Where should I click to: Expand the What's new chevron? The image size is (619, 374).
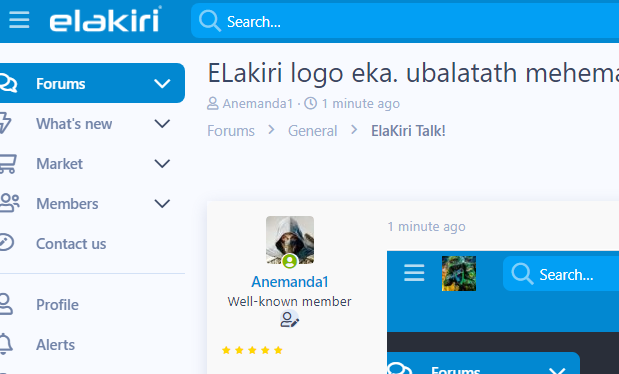point(162,124)
